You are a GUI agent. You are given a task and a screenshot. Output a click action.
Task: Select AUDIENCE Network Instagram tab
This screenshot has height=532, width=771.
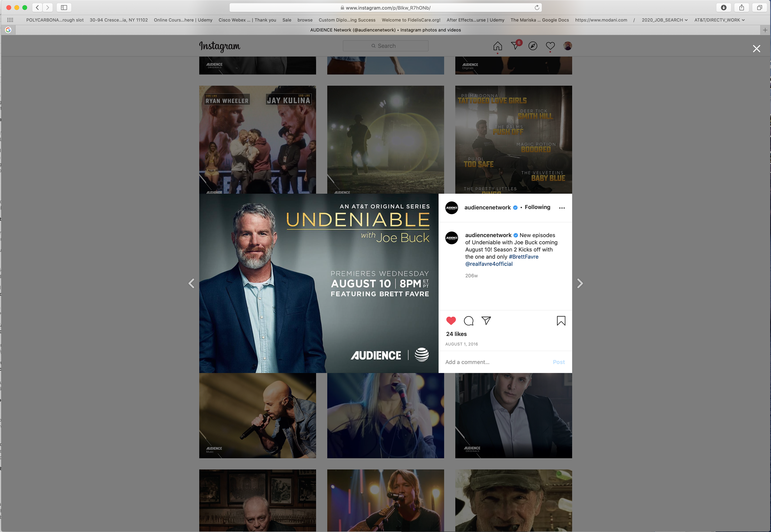(x=385, y=30)
